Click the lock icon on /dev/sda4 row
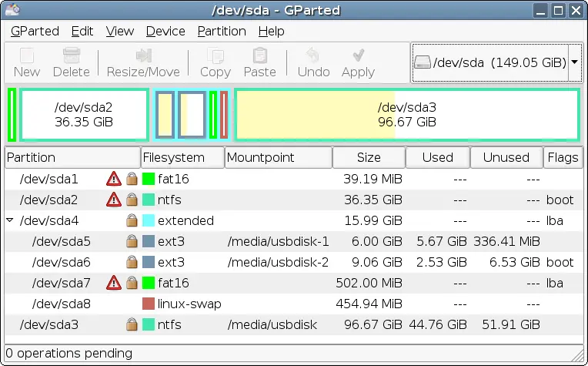This screenshot has height=366, width=588. [132, 220]
